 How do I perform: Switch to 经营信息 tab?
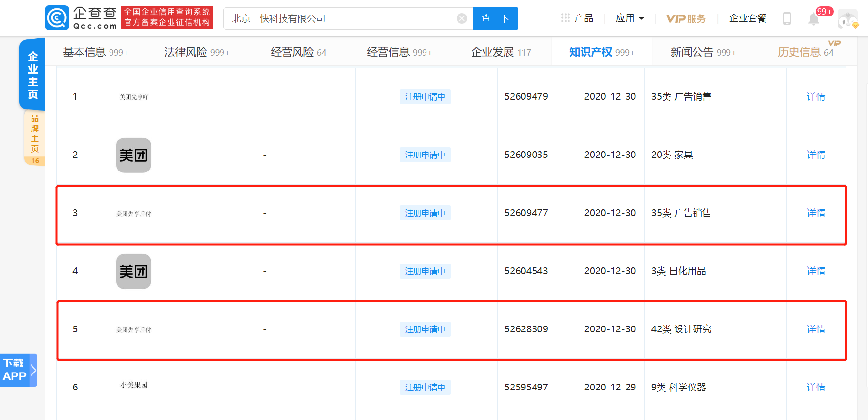pyautogui.click(x=399, y=52)
